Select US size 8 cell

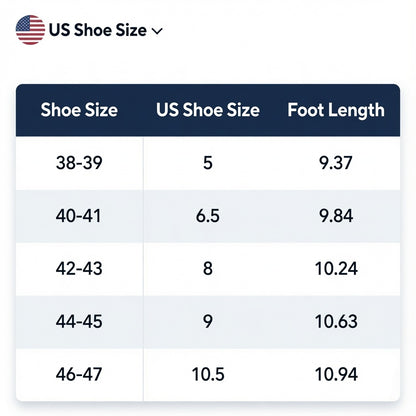(x=208, y=269)
